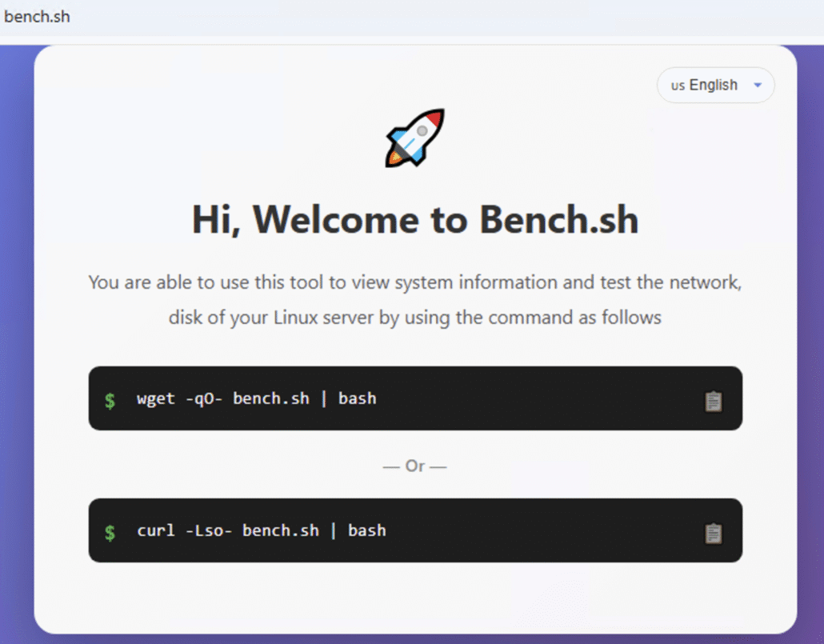The image size is (824, 644).
Task: Select the bench.sh page tab title
Action: pyautogui.click(x=37, y=16)
